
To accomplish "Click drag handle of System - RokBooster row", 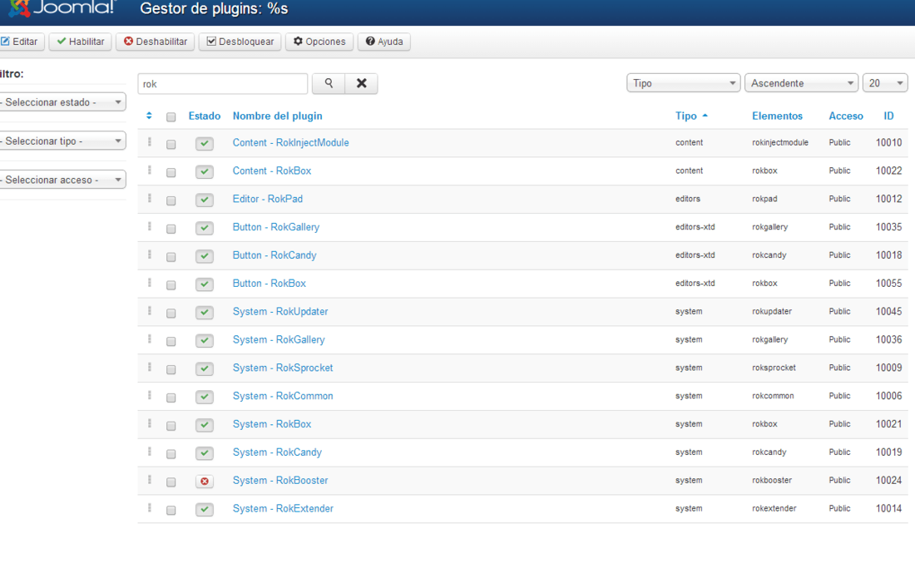I will click(150, 480).
